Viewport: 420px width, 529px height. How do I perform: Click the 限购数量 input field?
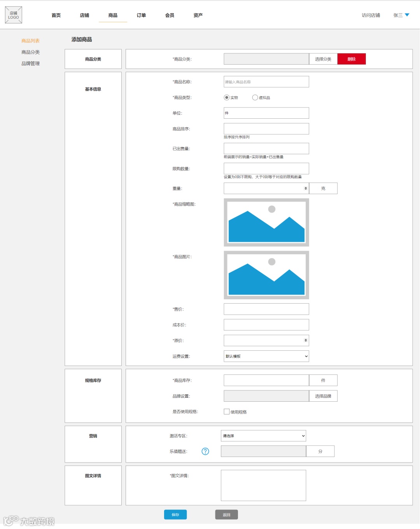[x=266, y=169]
